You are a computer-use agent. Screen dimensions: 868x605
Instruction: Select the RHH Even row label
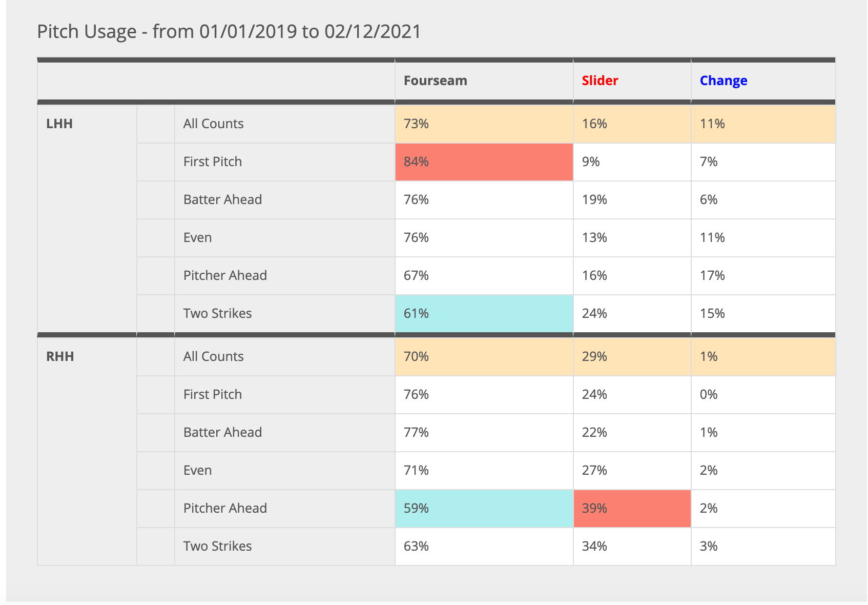click(197, 470)
